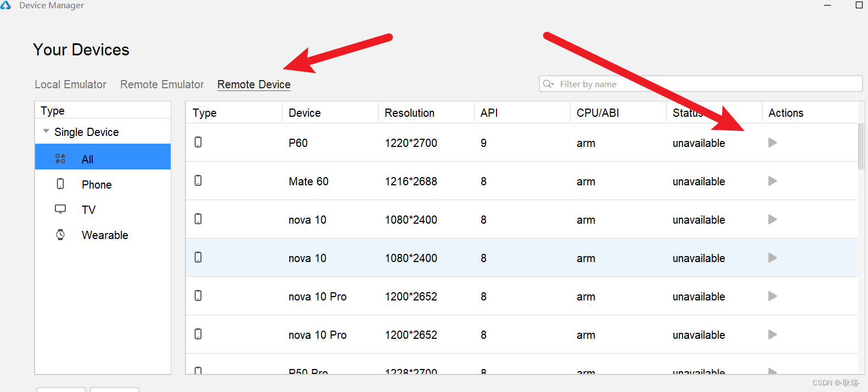Click unavailable status in Mate 60 row
The image size is (868, 392).
tap(698, 181)
